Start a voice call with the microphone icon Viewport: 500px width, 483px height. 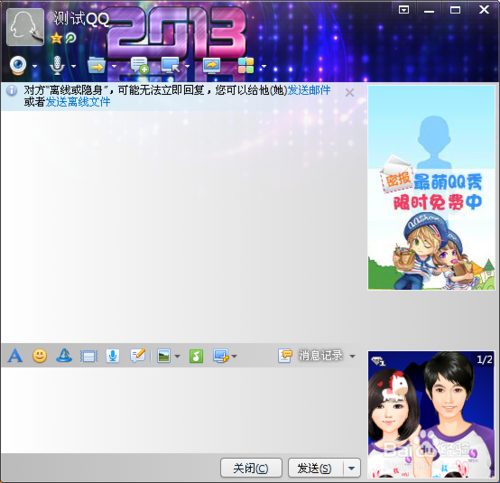click(x=57, y=66)
